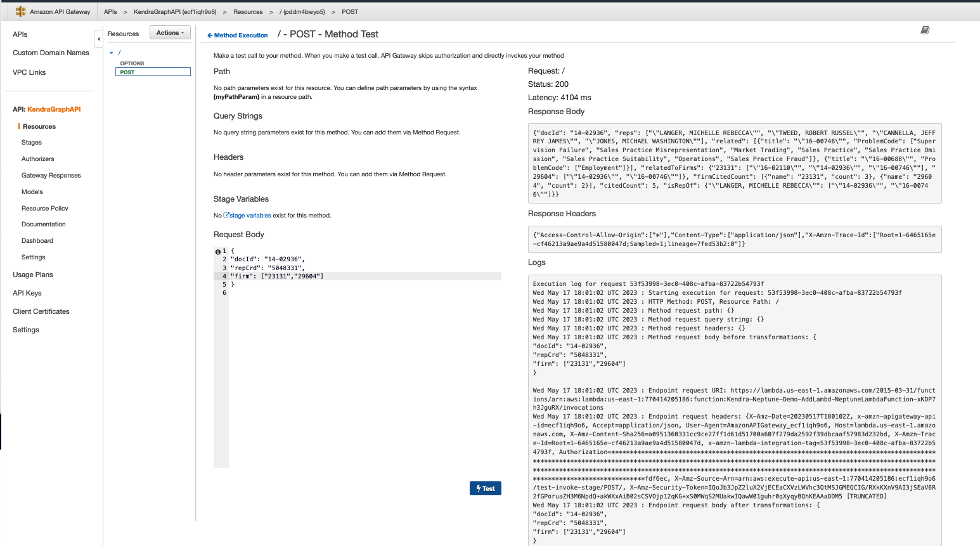Click the "/ (pddm4bwyo5)" breadcrumb
Screen dimensions: 980x546
(x=302, y=12)
